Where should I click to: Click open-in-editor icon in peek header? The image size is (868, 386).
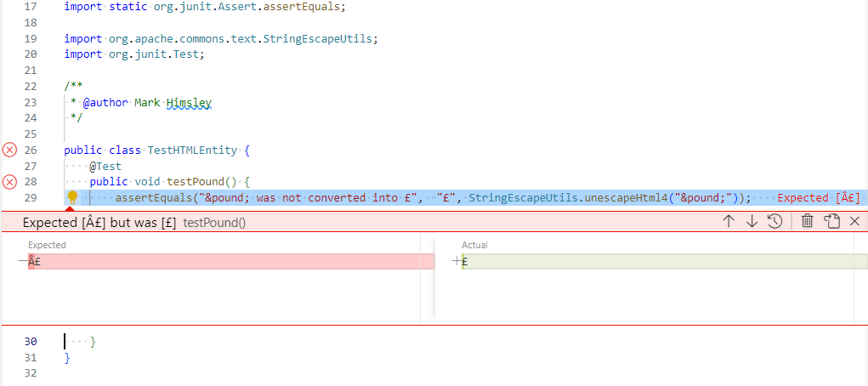tap(831, 222)
